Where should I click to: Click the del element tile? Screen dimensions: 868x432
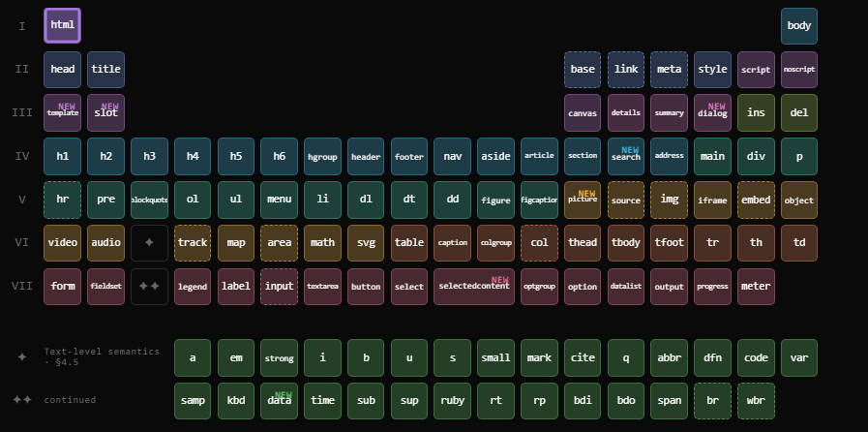coord(798,113)
